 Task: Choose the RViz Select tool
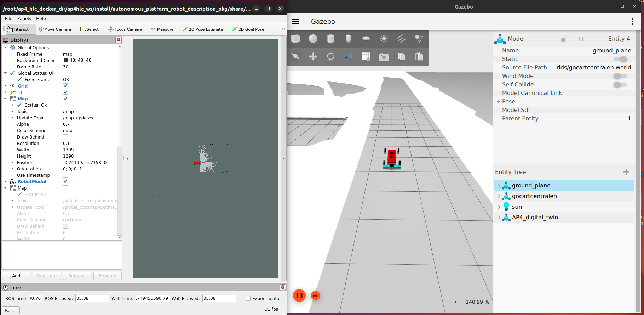(90, 29)
